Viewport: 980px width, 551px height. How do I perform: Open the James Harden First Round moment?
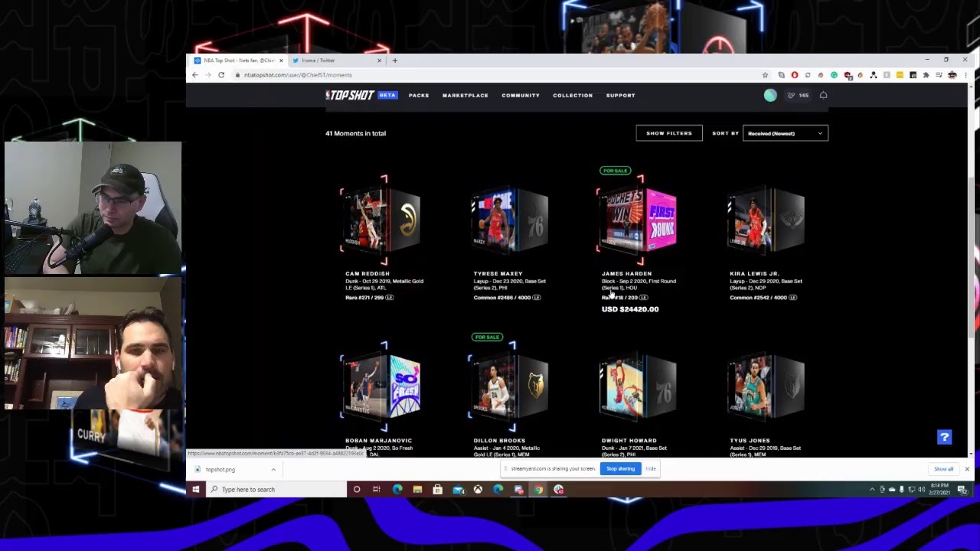(x=637, y=220)
